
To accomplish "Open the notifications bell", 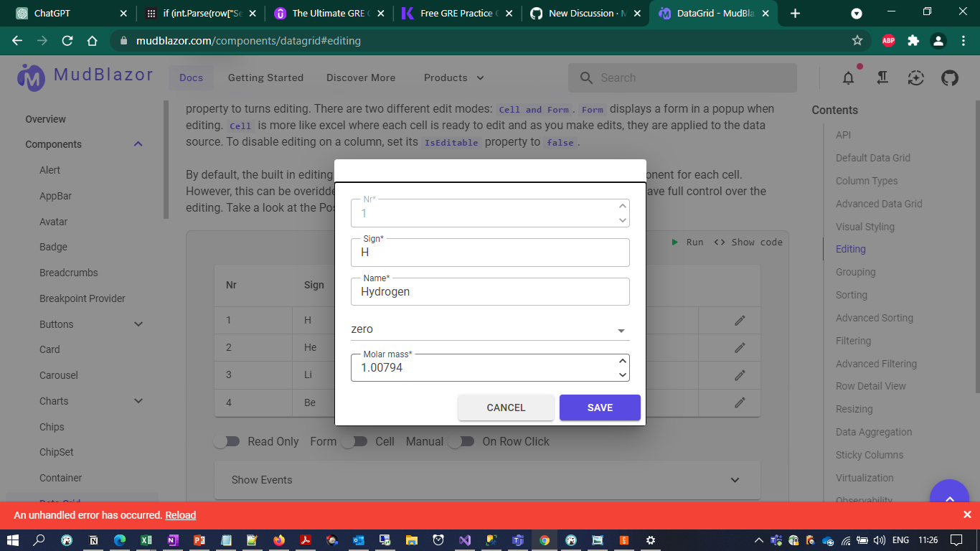I will [848, 77].
